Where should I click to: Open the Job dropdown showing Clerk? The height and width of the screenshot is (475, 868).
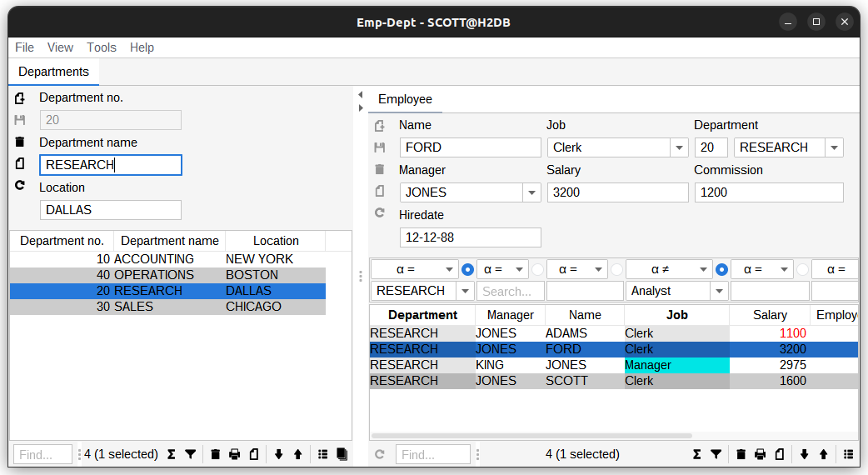pos(679,147)
